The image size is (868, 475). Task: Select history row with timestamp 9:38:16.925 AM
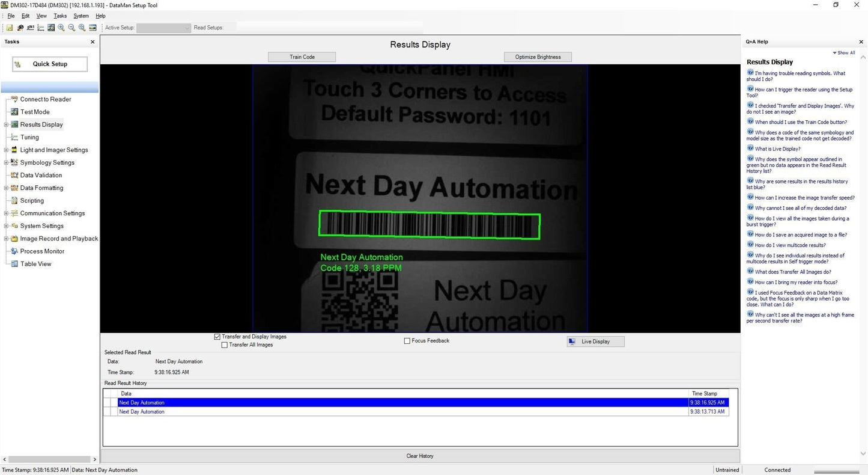click(x=416, y=403)
